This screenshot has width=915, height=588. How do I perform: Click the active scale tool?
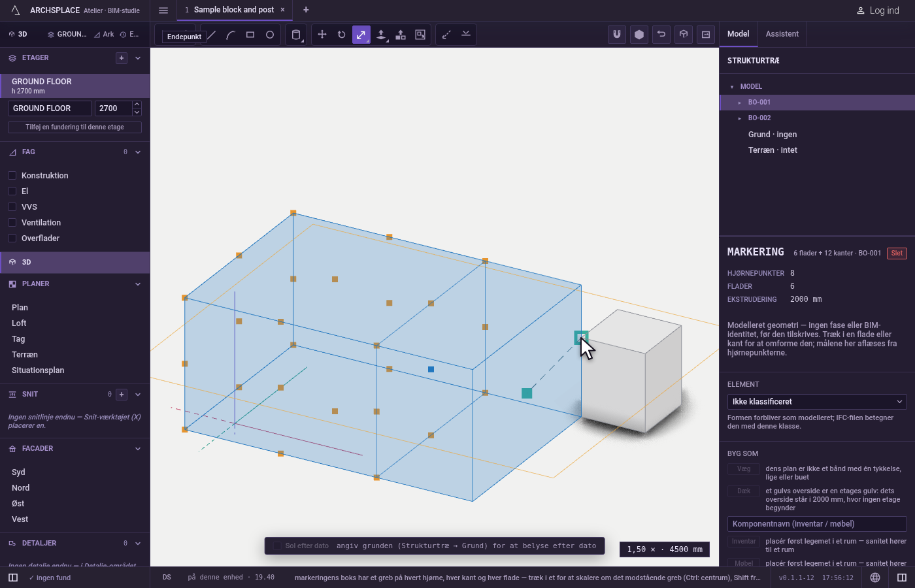pyautogui.click(x=361, y=35)
